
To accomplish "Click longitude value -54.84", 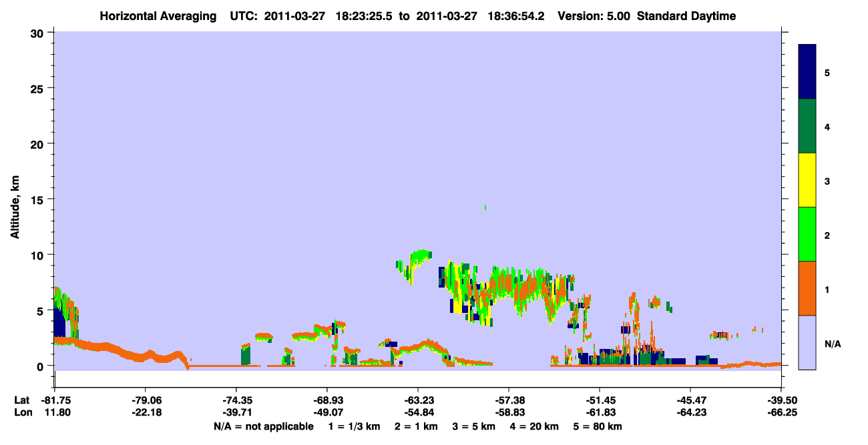I will tap(418, 412).
